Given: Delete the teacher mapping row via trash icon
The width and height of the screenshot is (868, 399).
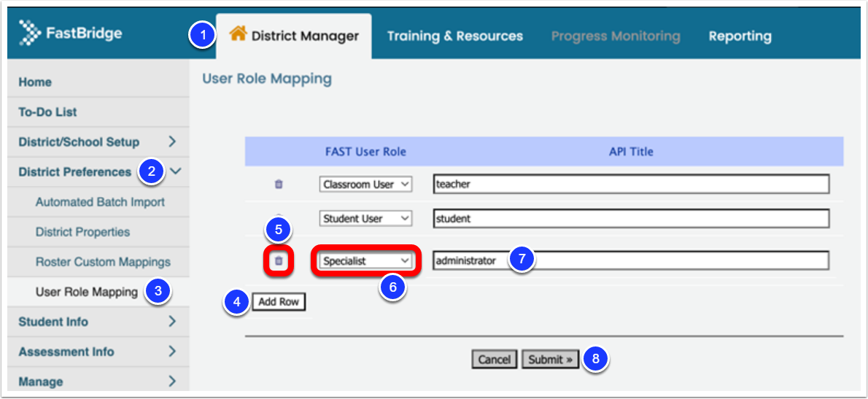Looking at the screenshot, I should tap(279, 185).
